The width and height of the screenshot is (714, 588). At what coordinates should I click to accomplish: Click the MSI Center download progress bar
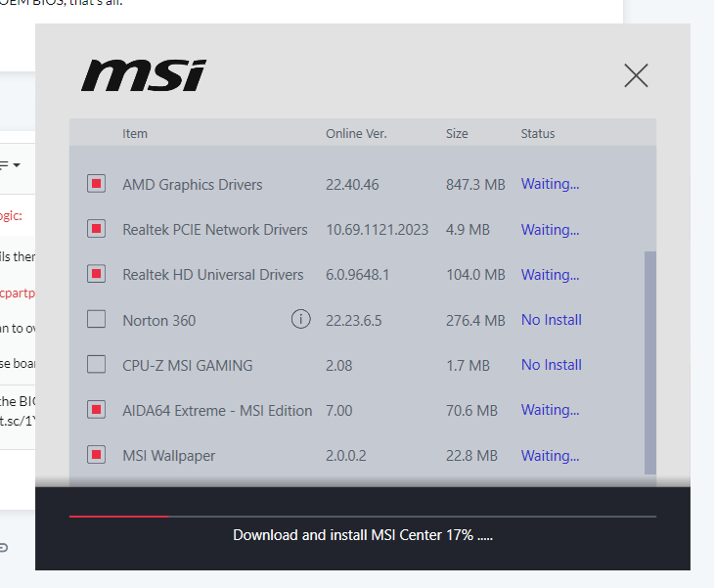coord(363,517)
